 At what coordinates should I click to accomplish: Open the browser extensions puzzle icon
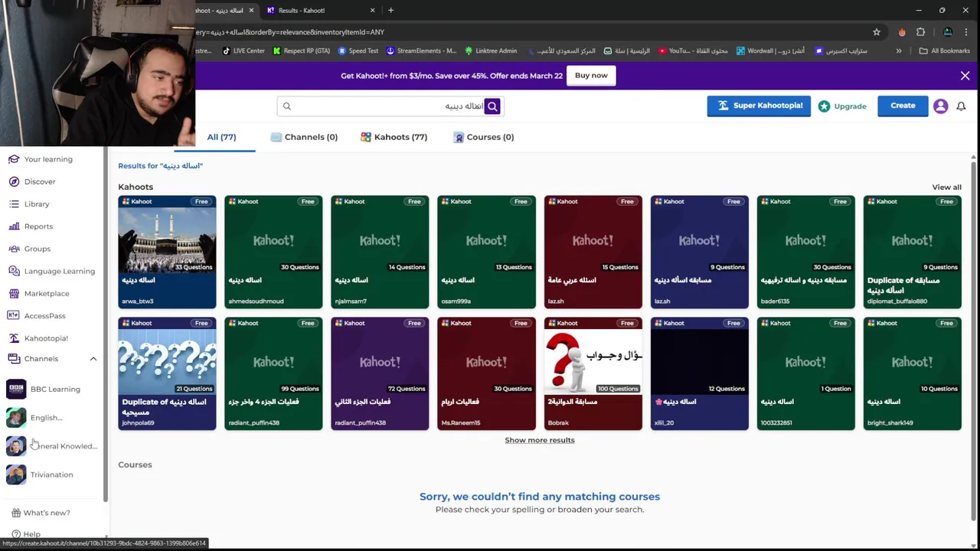point(921,32)
